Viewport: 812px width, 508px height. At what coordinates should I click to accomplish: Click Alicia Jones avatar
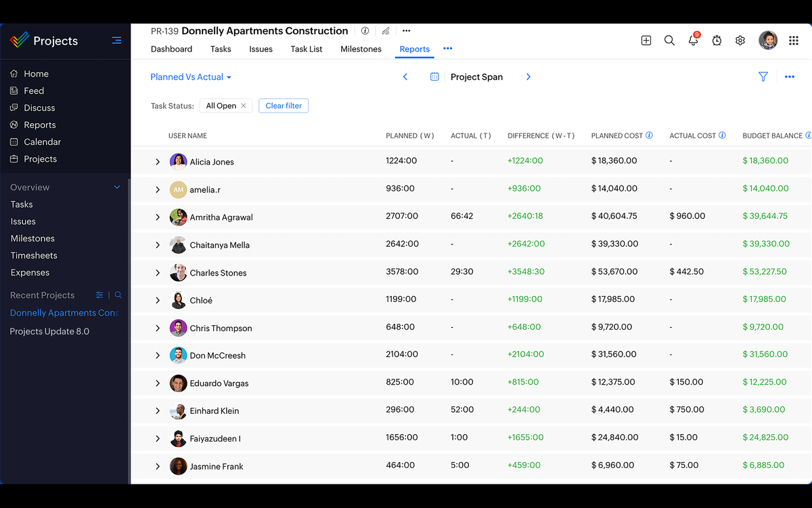tap(178, 161)
